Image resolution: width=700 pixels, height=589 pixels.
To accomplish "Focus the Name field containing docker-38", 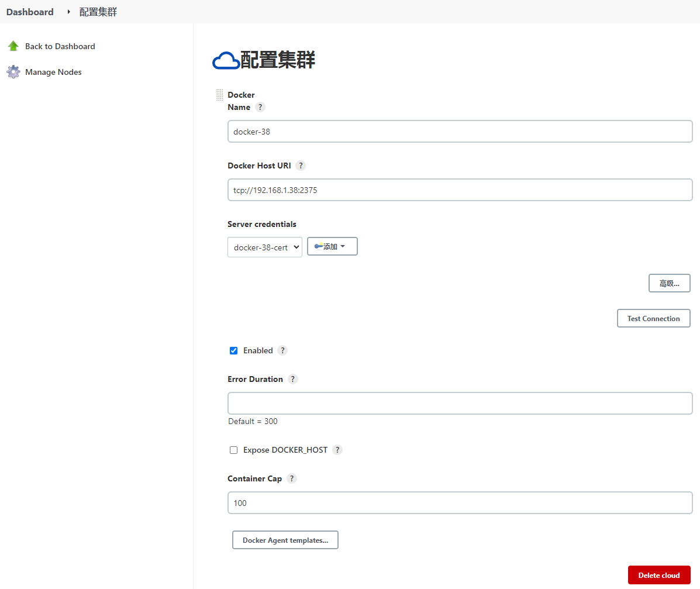I will tap(460, 131).
